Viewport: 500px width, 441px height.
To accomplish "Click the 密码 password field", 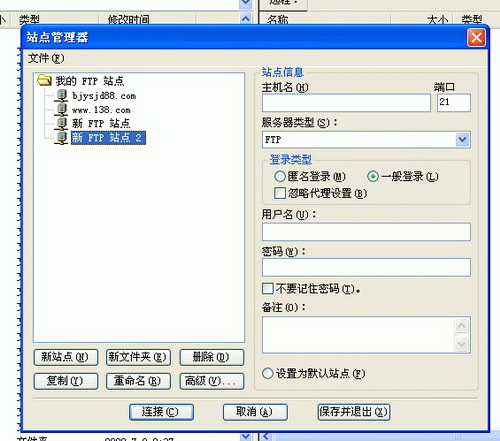I will [x=366, y=267].
